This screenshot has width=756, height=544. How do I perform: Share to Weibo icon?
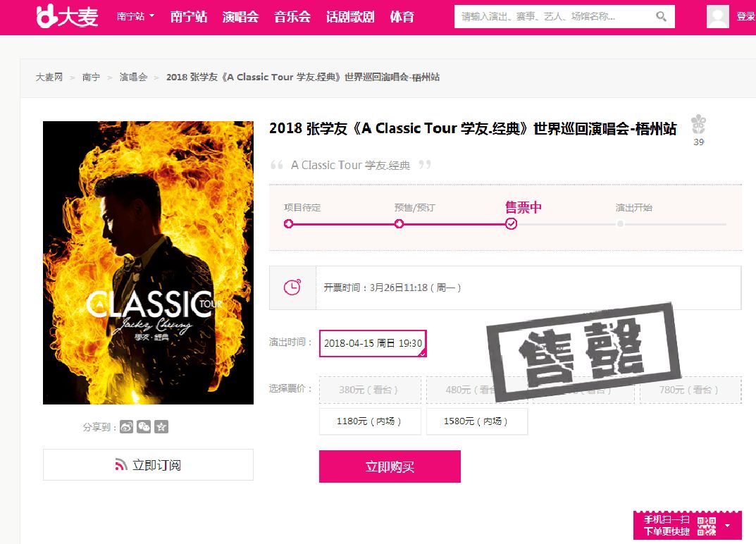[126, 427]
